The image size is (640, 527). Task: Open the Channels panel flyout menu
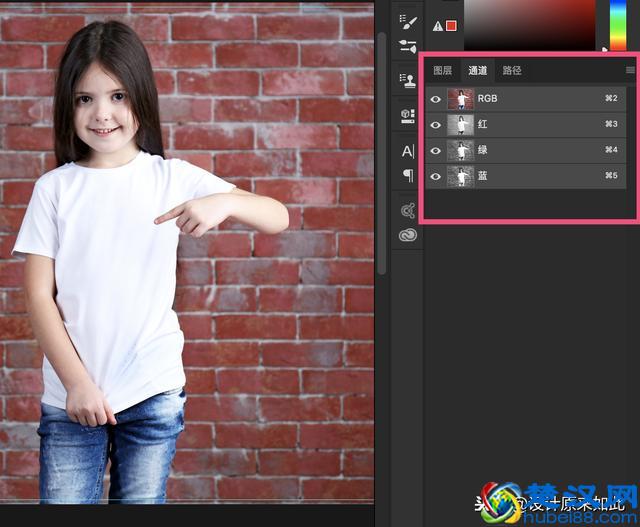(x=630, y=70)
